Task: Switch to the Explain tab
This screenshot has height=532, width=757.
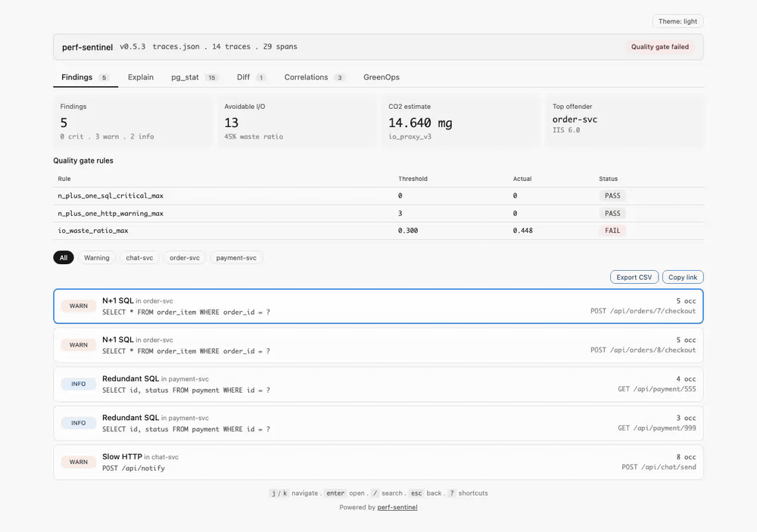Action: [x=140, y=77]
